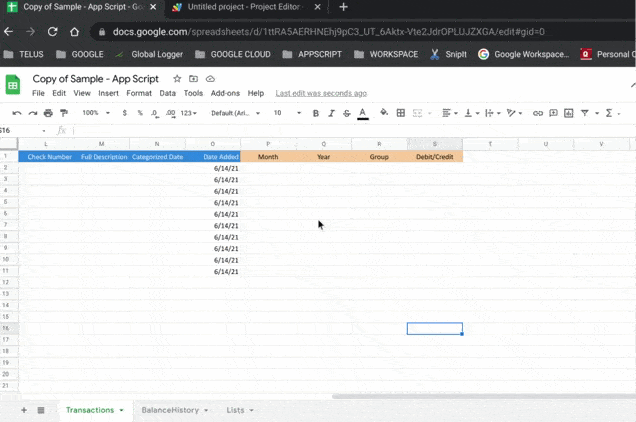Image resolution: width=636 pixels, height=422 pixels.
Task: Open the font family dropdown
Action: (235, 113)
